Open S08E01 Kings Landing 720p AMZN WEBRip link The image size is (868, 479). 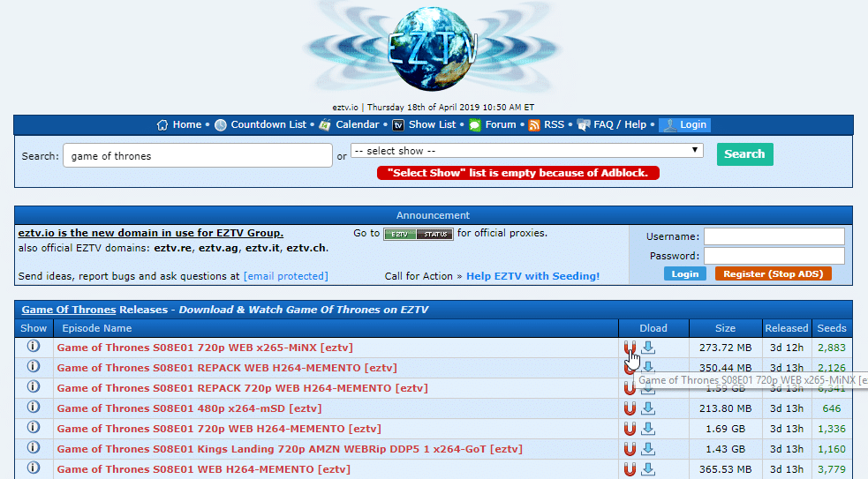point(290,449)
